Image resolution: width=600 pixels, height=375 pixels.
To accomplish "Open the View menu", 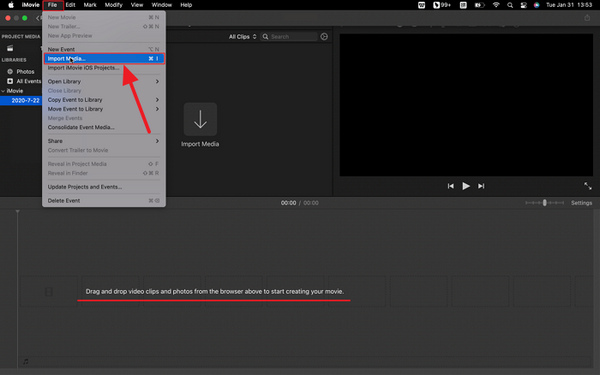I will click(x=137, y=5).
